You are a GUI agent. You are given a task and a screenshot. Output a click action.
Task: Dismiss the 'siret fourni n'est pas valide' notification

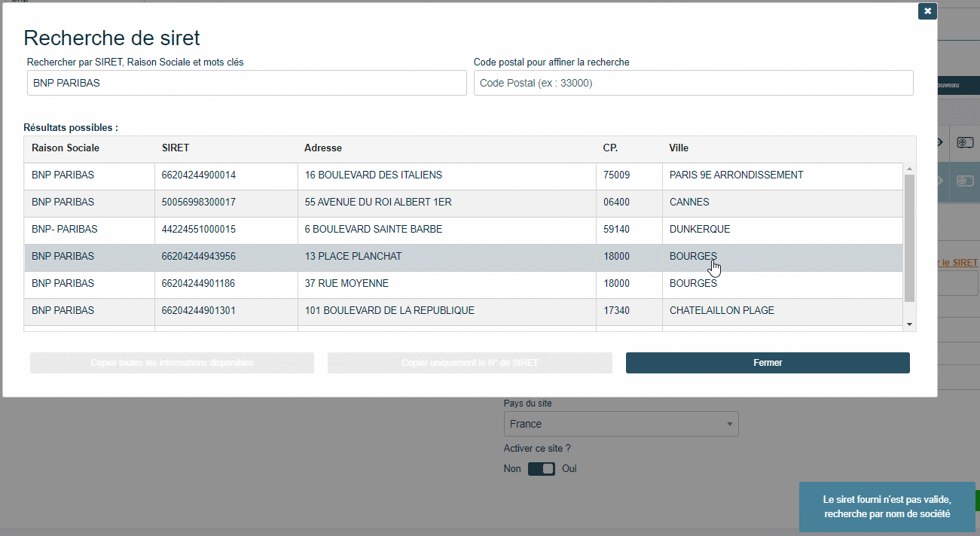pyautogui.click(x=887, y=507)
